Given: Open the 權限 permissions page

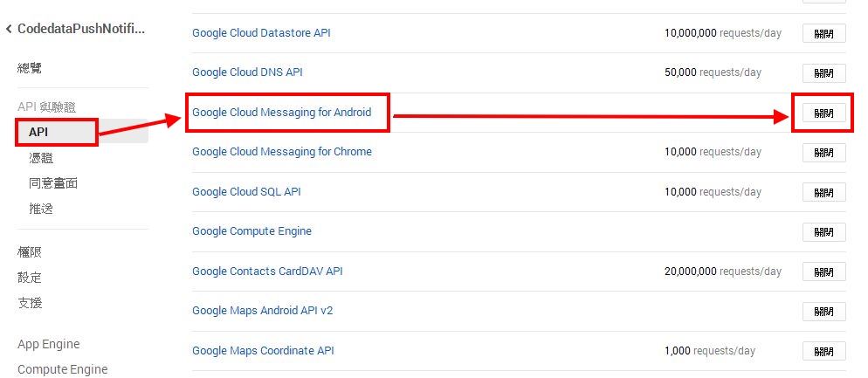Looking at the screenshot, I should [30, 252].
